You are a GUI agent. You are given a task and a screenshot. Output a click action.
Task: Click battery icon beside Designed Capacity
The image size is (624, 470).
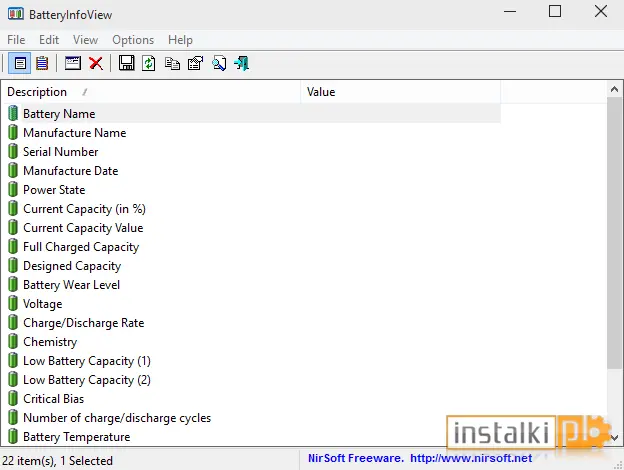click(x=13, y=265)
